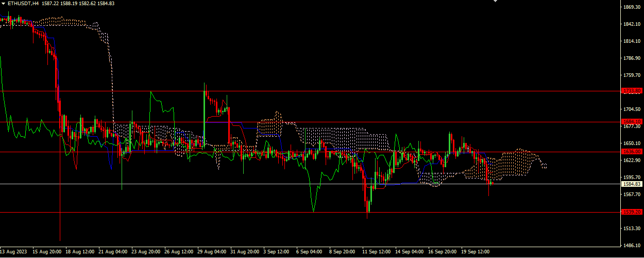The width and height of the screenshot is (644, 258).
Task: Select the red 1684.10 price level label
Action: tap(632, 122)
